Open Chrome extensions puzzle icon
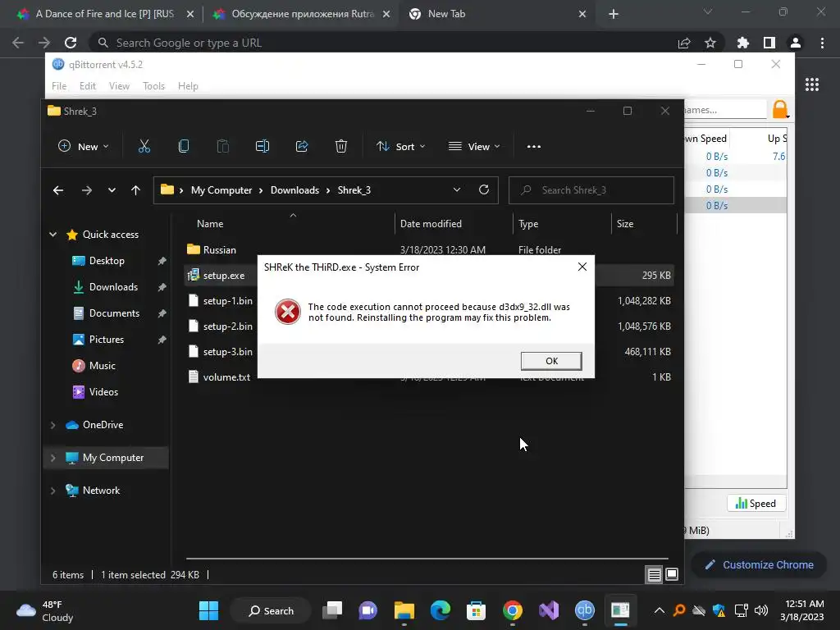 click(x=743, y=43)
